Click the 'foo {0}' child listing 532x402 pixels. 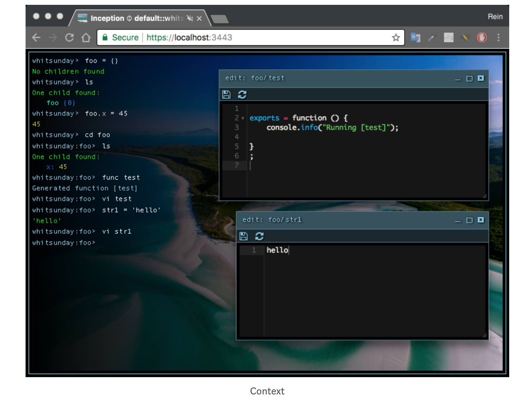(61, 103)
